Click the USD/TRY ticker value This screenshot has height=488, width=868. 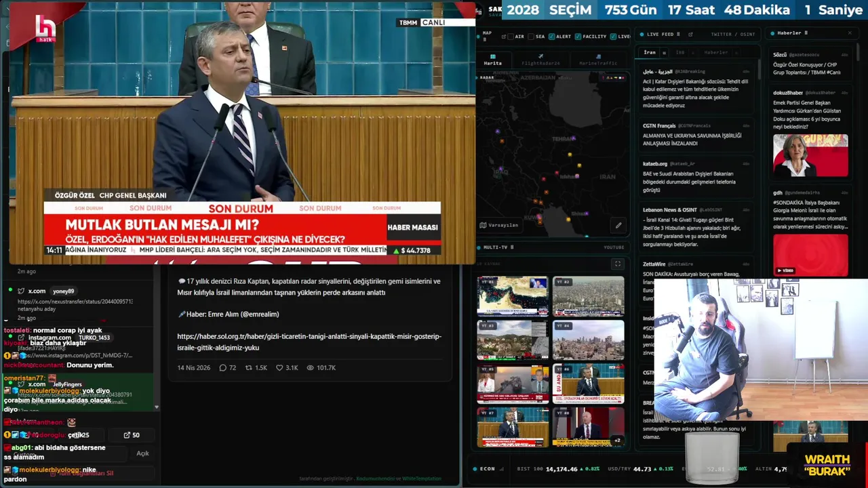coord(643,468)
